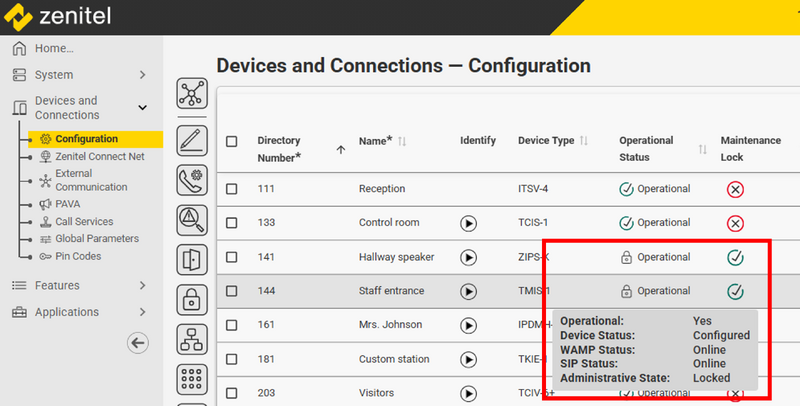
Task: Open Zenitel Connect Net
Action: [x=99, y=157]
